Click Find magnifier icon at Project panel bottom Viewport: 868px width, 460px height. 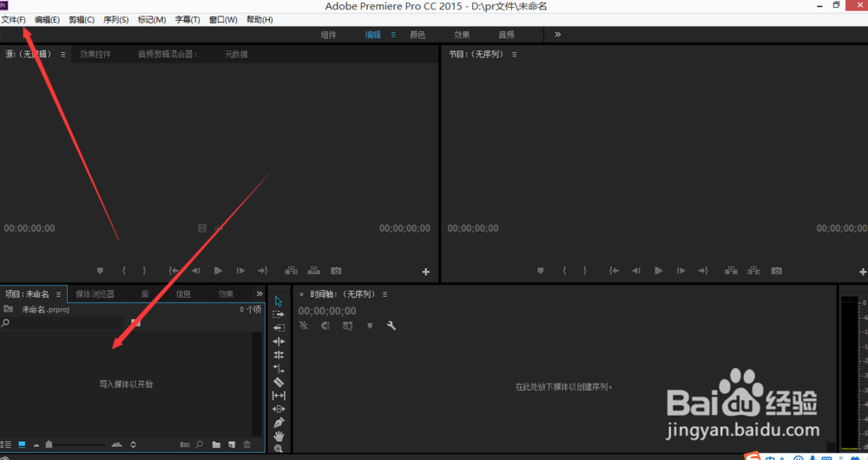pyautogui.click(x=200, y=444)
